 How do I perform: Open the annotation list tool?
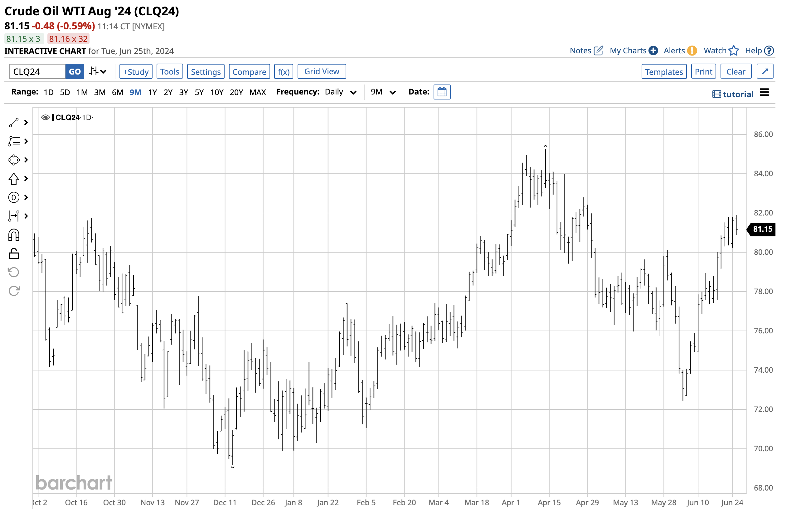point(14,141)
